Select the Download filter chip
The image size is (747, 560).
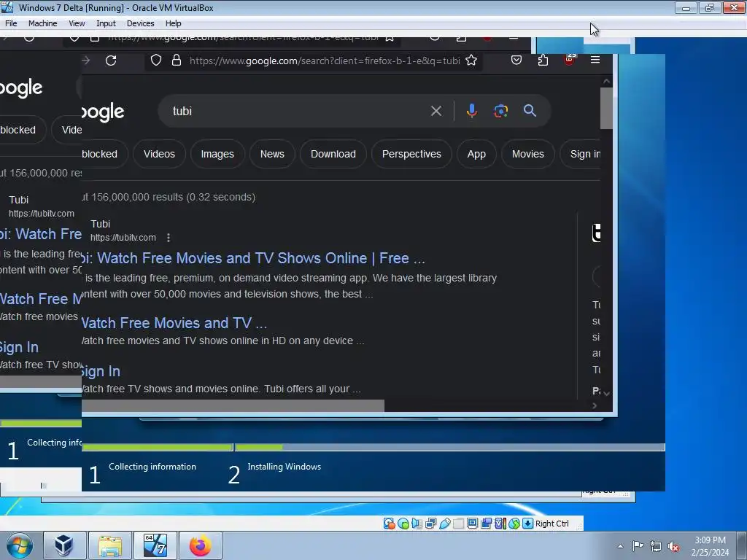coord(333,154)
